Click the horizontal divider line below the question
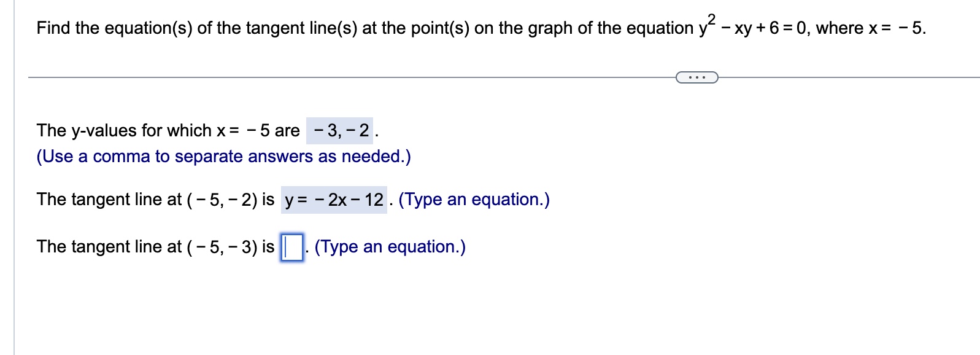 tap(368, 77)
